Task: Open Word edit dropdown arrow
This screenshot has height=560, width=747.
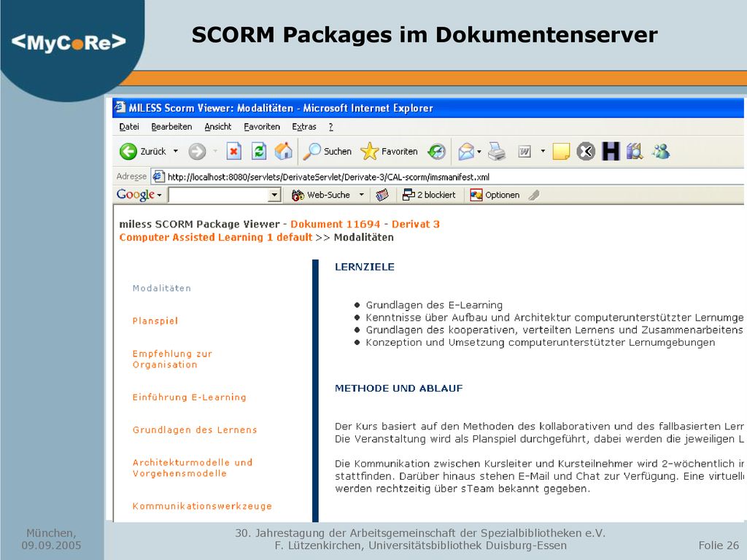Action: coord(543,152)
